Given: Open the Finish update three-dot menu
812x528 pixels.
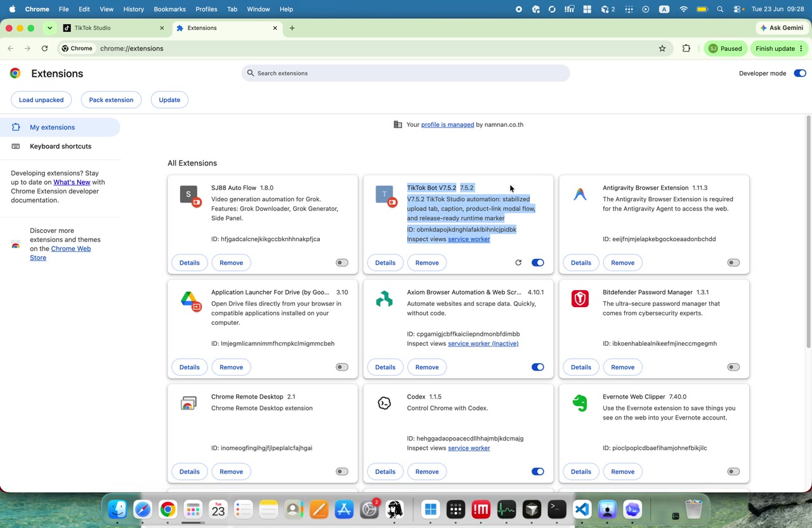Looking at the screenshot, I should (x=801, y=48).
